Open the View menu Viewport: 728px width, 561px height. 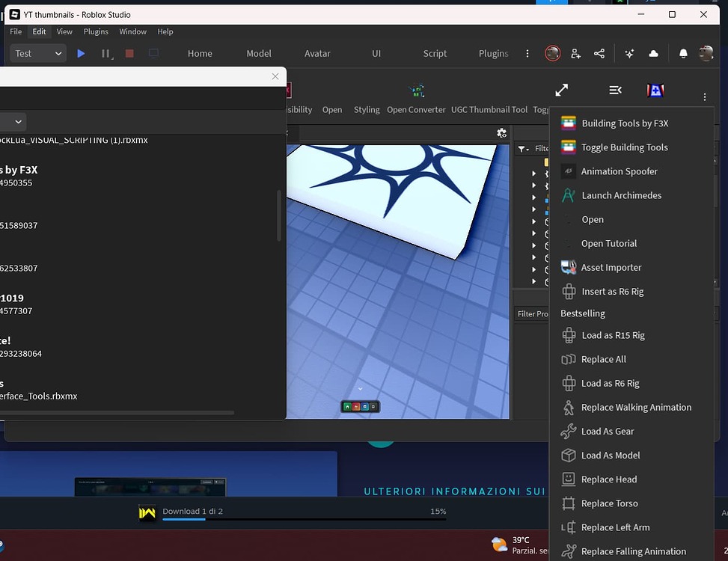[64, 31]
